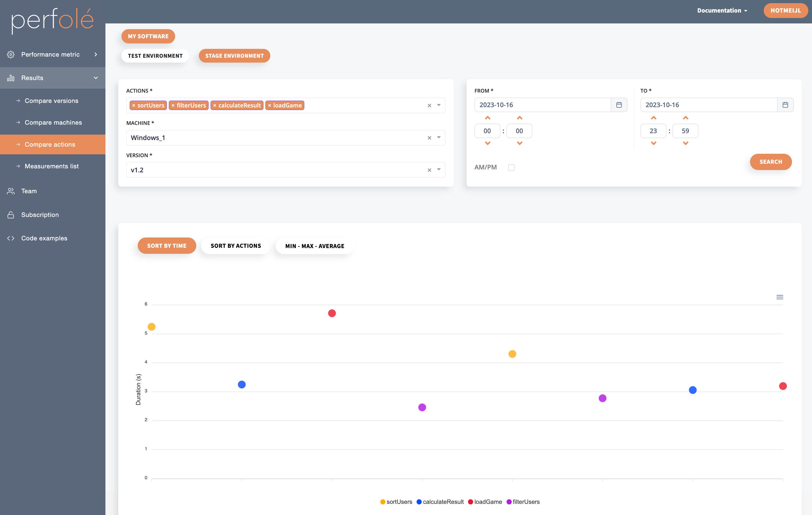This screenshot has width=812, height=515.
Task: Toggle filterUsers series in chart legend
Action: point(523,502)
